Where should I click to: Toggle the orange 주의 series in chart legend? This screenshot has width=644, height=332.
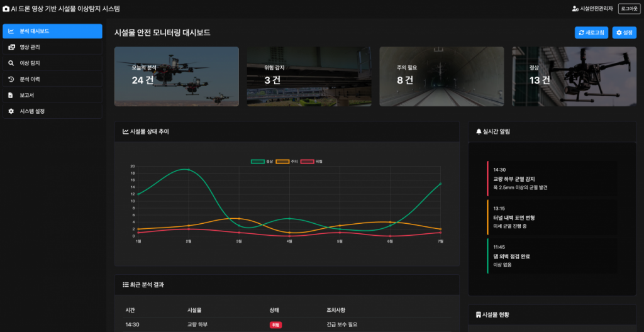click(x=282, y=162)
